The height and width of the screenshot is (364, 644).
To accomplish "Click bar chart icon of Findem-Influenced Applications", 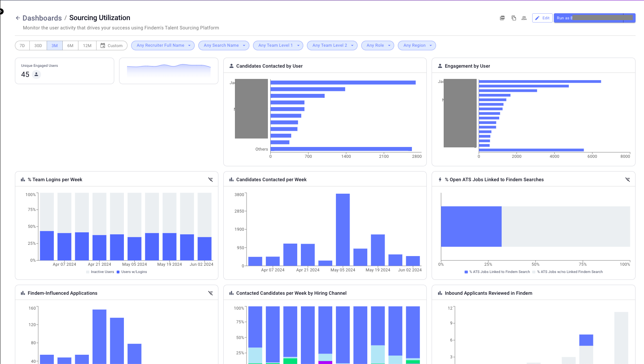I will tap(23, 293).
